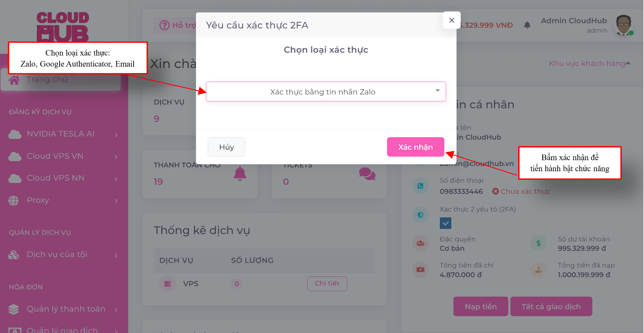Viewport: 644px width, 333px height.
Task: Go to the Trang chủ home page
Action: [47, 80]
